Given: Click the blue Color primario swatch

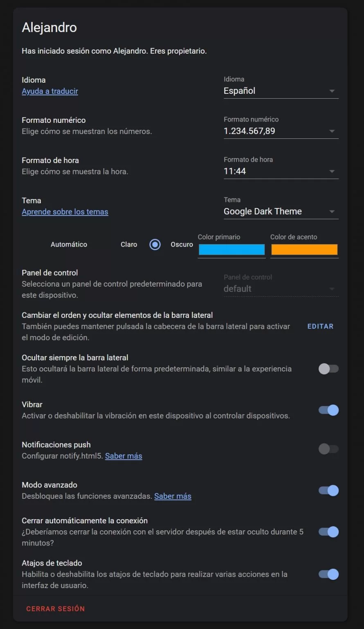Looking at the screenshot, I should (x=231, y=249).
